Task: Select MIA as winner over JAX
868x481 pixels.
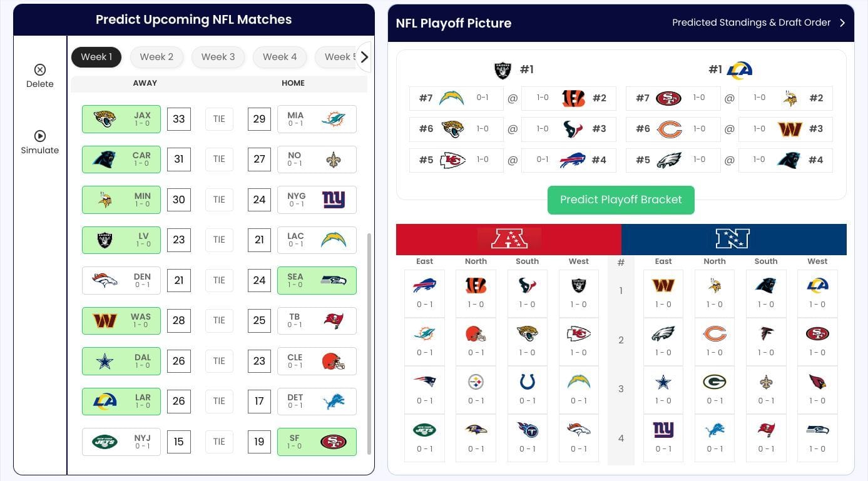Action: [x=317, y=119]
